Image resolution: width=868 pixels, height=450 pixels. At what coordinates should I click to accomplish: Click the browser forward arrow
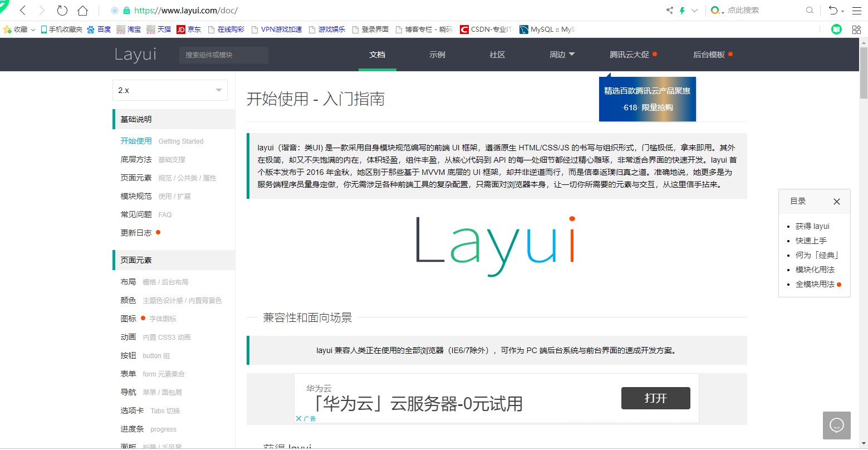42,10
